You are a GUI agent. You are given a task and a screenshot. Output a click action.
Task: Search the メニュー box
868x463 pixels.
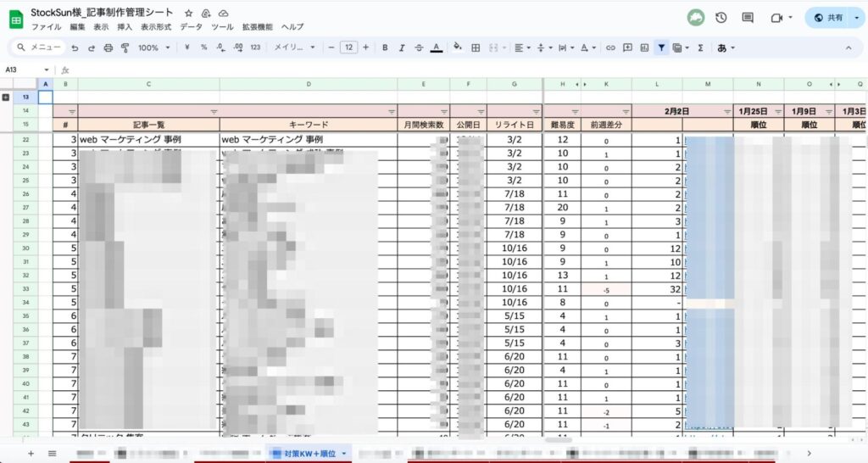(x=38, y=47)
